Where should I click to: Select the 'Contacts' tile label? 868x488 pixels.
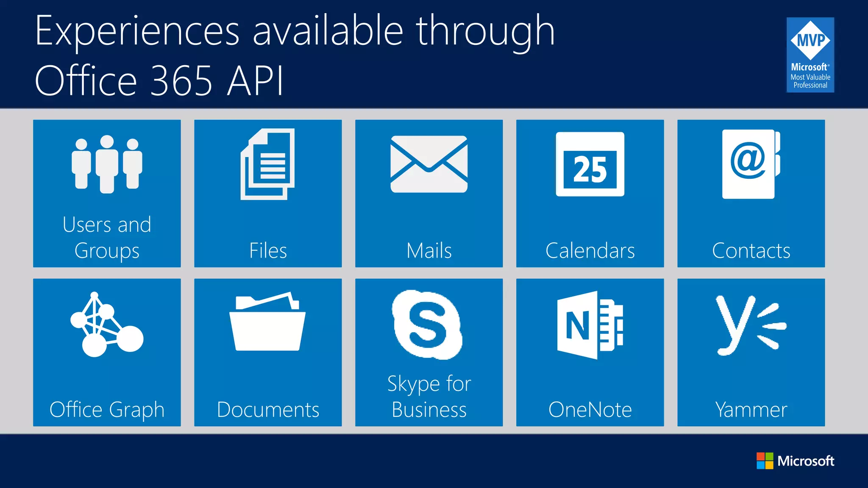tap(751, 250)
